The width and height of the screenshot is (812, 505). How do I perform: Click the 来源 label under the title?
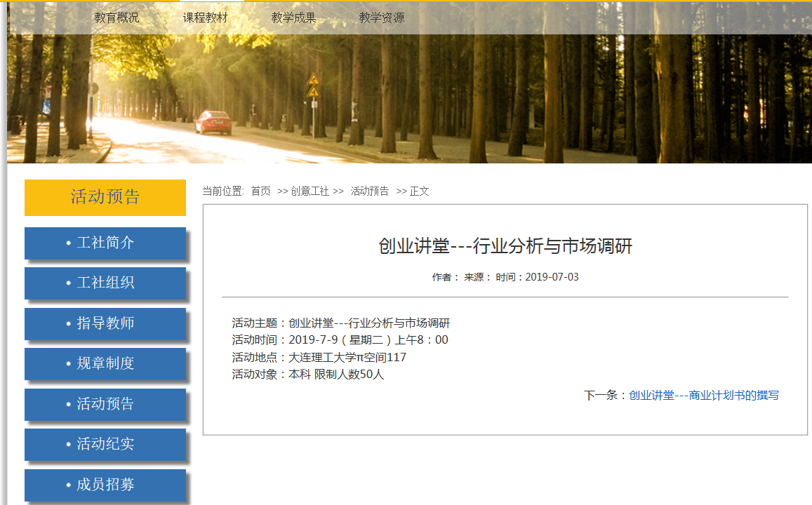coord(477,277)
